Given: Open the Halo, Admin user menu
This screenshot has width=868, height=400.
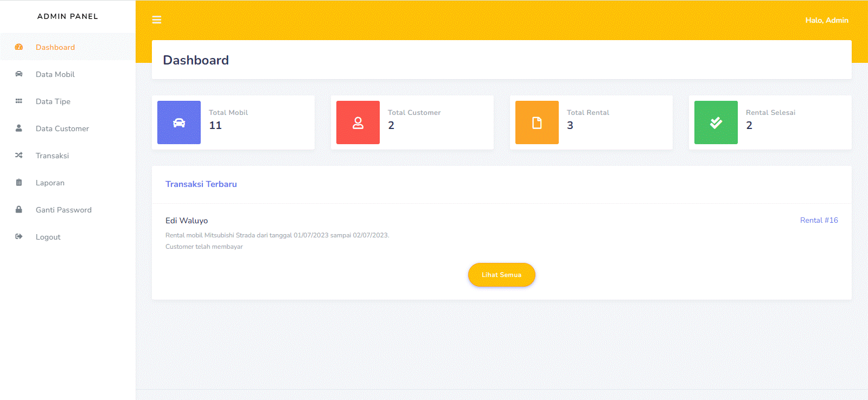Looking at the screenshot, I should click(x=827, y=20).
